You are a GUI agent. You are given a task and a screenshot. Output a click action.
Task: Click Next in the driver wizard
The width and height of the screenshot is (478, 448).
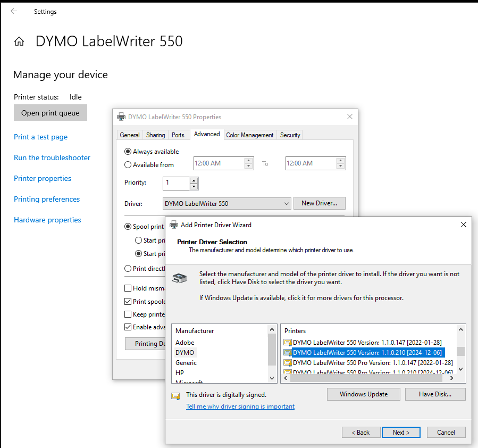(401, 432)
